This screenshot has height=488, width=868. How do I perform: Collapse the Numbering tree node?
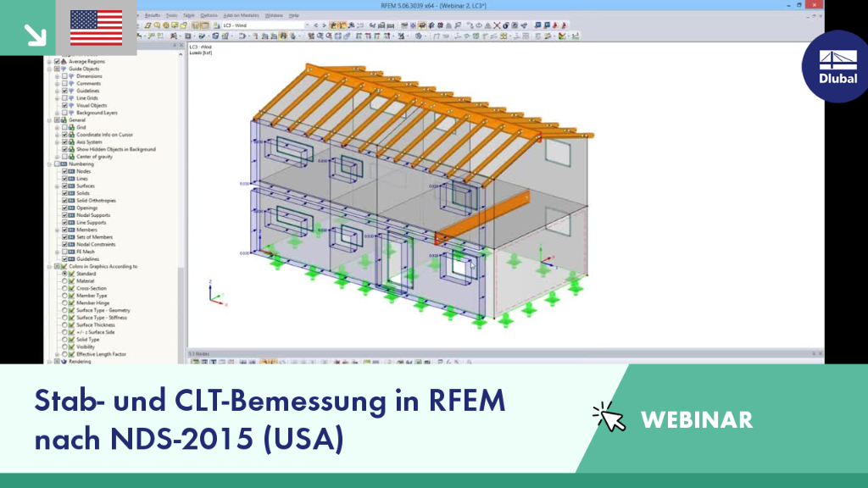[50, 164]
